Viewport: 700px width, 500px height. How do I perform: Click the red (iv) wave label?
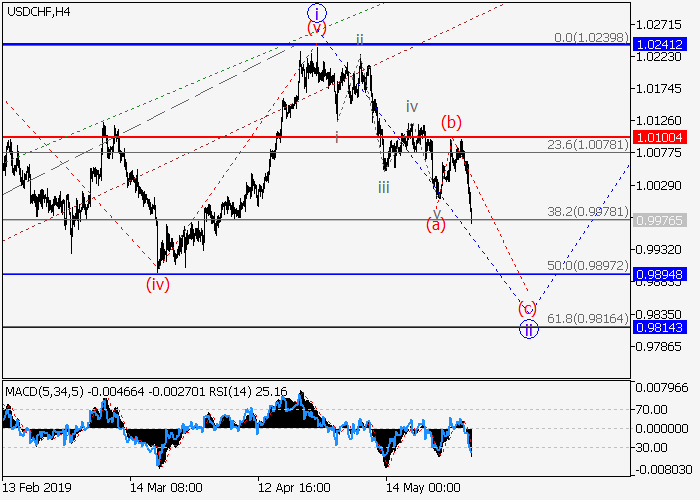(x=158, y=284)
